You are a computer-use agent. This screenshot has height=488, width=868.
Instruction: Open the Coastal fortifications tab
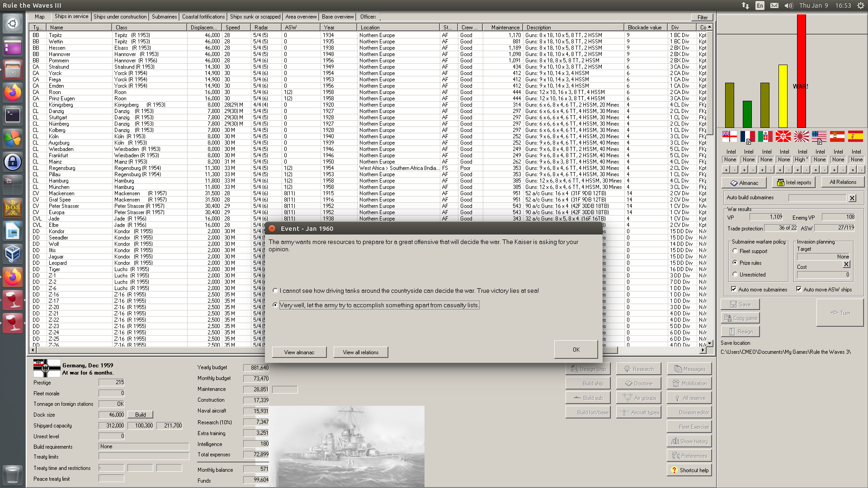(x=203, y=17)
